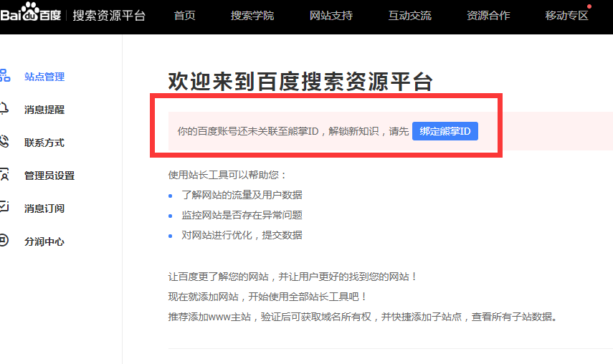Click the coin icon beside 分润中心

[x=4, y=240]
